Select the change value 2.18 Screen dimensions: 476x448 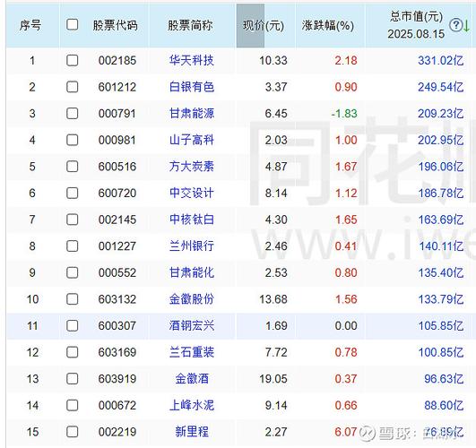click(346, 60)
